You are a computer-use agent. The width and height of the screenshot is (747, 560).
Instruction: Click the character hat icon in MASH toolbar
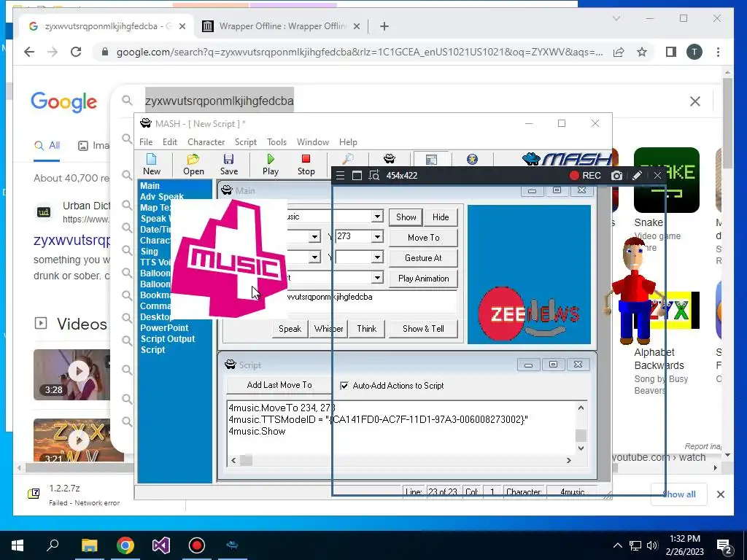click(390, 158)
